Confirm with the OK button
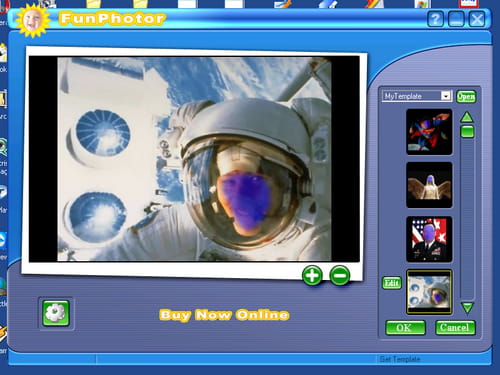The image size is (500, 375). [405, 328]
